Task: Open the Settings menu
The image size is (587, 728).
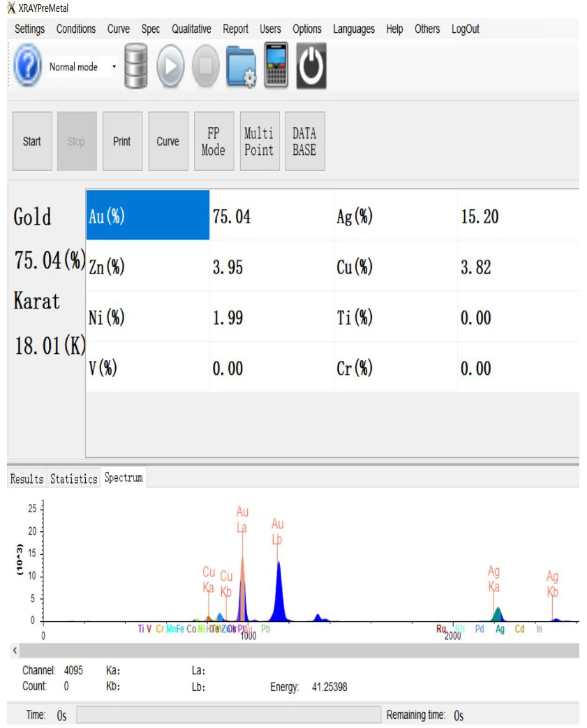Action: point(29,29)
